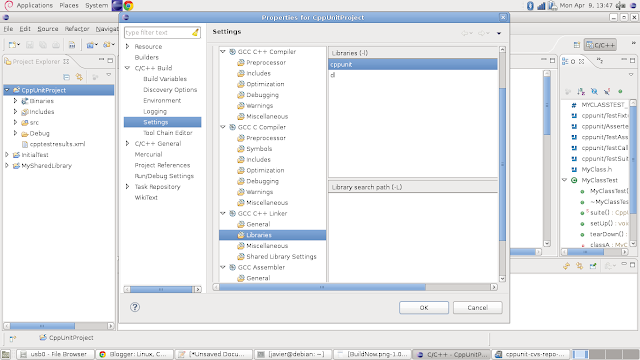The width and height of the screenshot is (640, 360).
Task: Select Symbols under GCC C Compiler
Action: [x=259, y=149]
